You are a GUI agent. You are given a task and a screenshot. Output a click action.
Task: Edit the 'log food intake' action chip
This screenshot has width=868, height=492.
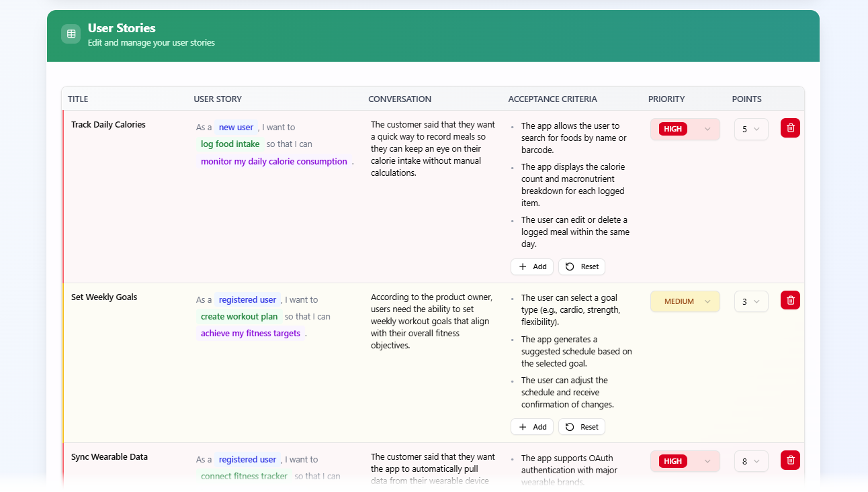click(x=230, y=144)
